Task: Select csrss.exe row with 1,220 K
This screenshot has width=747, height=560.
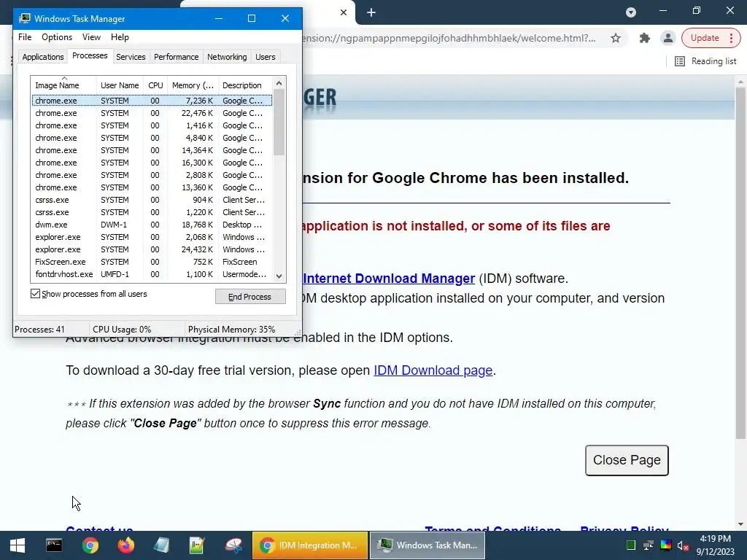Action: click(152, 212)
